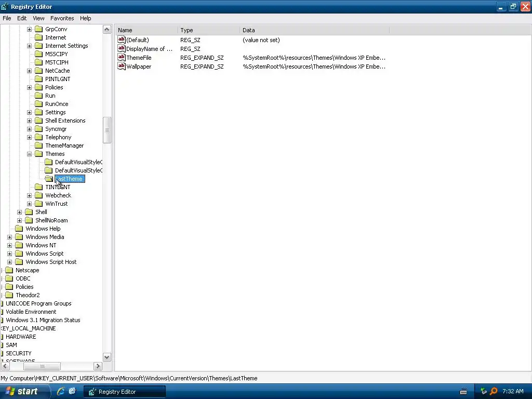
Task: Expand the WinTrust key
Action: click(x=29, y=204)
